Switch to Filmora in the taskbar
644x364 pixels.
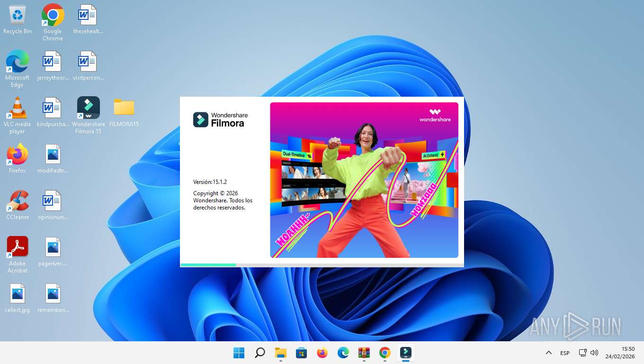[x=406, y=353]
